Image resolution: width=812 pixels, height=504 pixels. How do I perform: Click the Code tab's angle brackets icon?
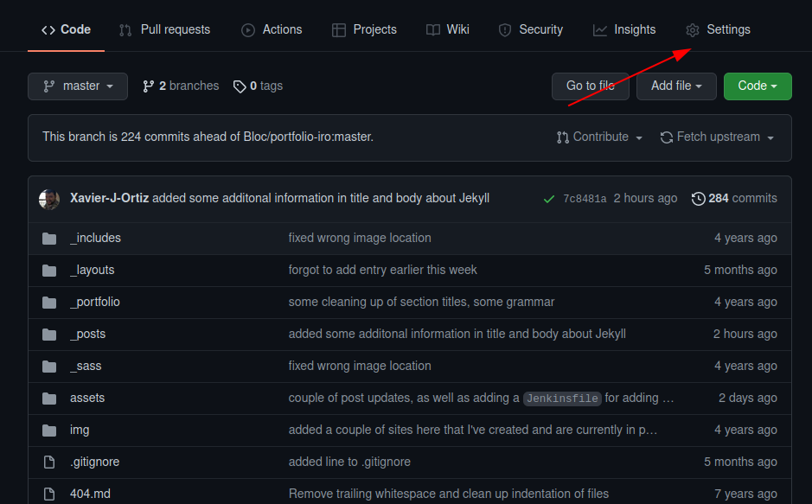pyautogui.click(x=49, y=29)
